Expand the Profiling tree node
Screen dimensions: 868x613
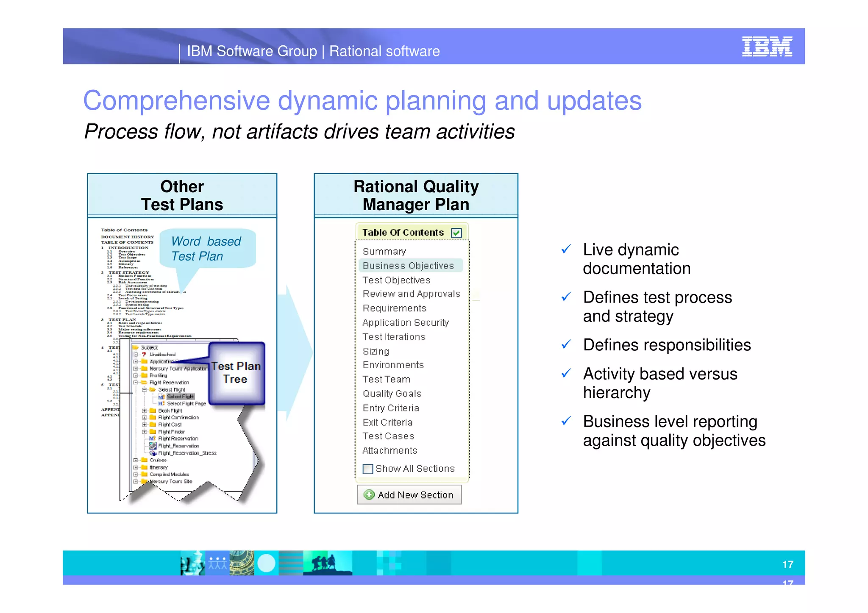[x=136, y=375]
